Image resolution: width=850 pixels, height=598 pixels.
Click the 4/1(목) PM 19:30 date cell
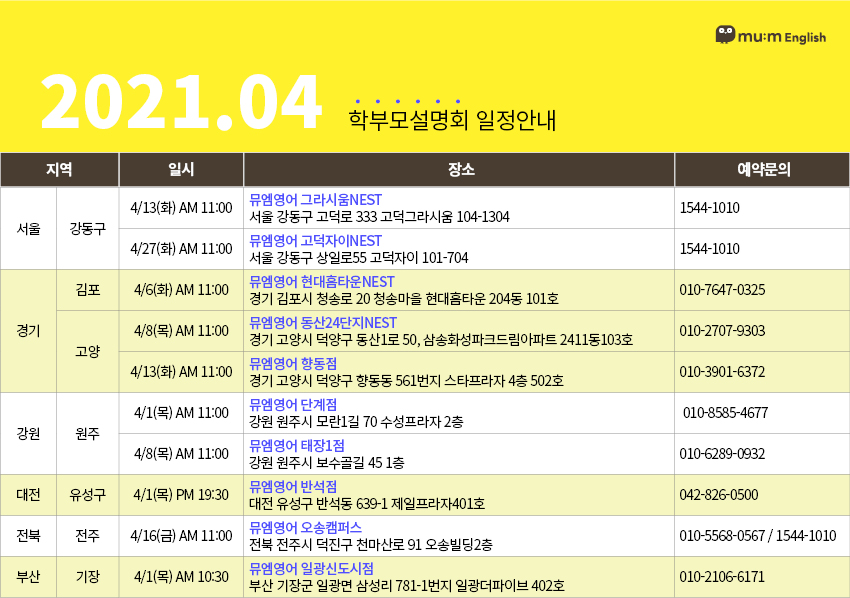pos(181,495)
